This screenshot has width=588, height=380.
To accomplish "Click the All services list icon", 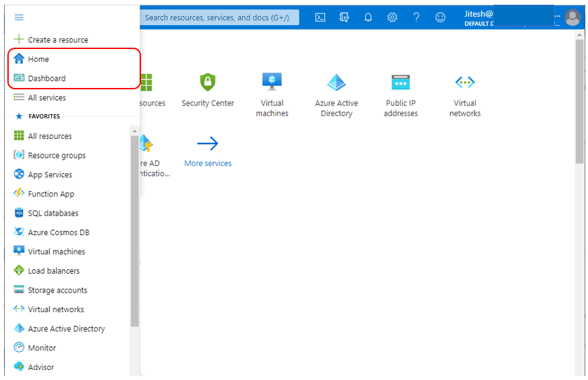I will 19,97.
